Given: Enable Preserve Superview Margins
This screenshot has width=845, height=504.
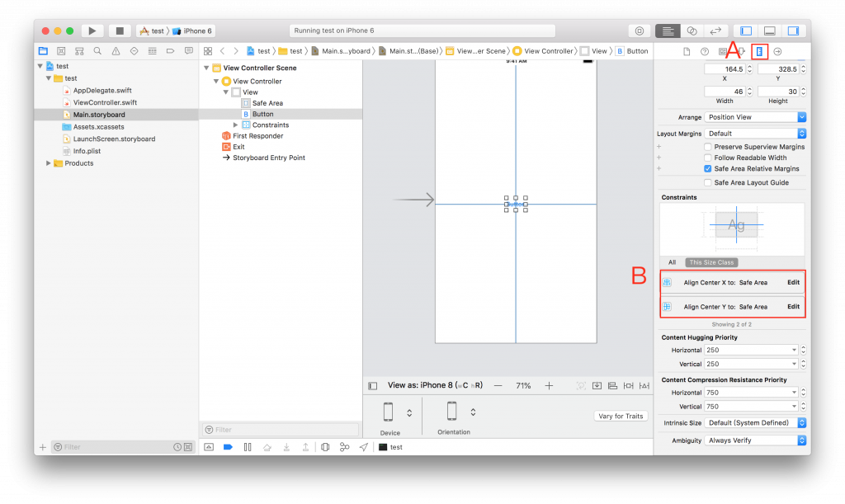Looking at the screenshot, I should pos(707,147).
